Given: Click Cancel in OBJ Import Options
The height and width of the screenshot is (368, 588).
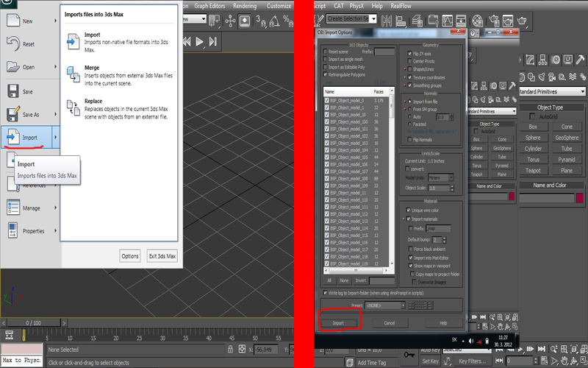Looking at the screenshot, I should (x=390, y=322).
